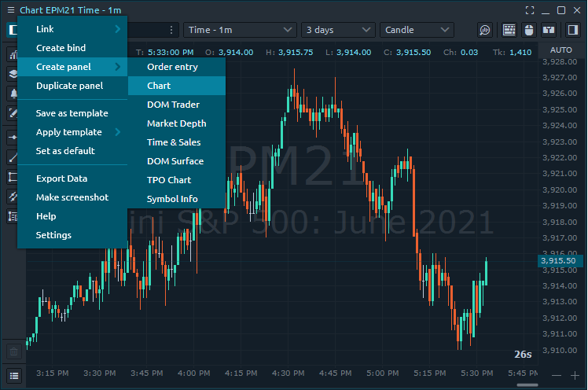Open the 3 days range dropdown
Viewport: 588px width, 390px height.
[x=338, y=30]
